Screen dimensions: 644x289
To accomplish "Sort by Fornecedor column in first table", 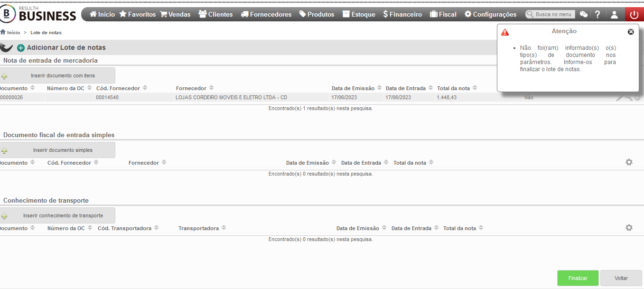I will tap(195, 88).
